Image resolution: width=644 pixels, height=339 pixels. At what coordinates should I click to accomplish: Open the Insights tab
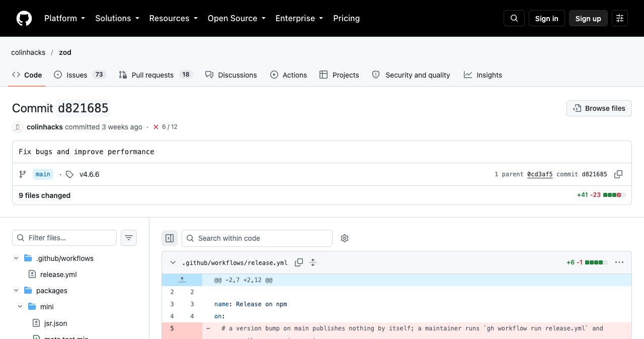click(x=483, y=75)
